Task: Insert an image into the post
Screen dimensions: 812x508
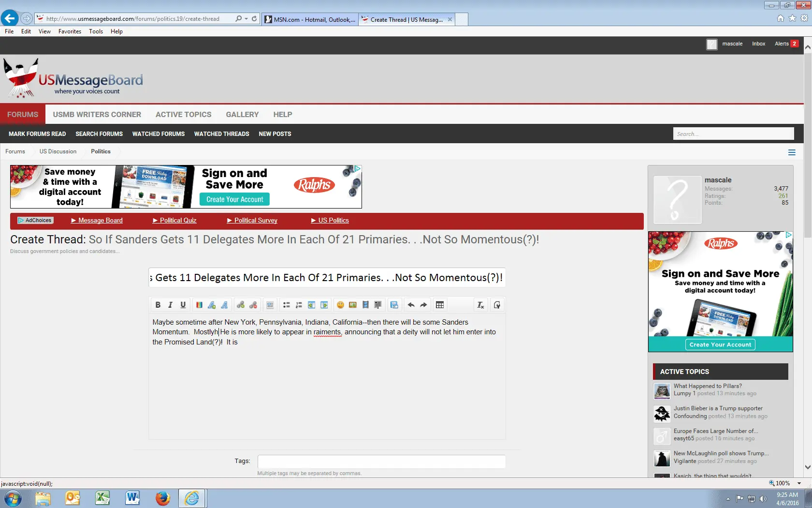Action: [353, 305]
